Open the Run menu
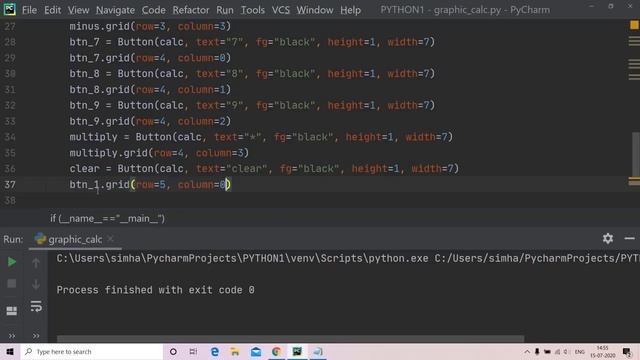640x360 pixels. click(x=224, y=10)
